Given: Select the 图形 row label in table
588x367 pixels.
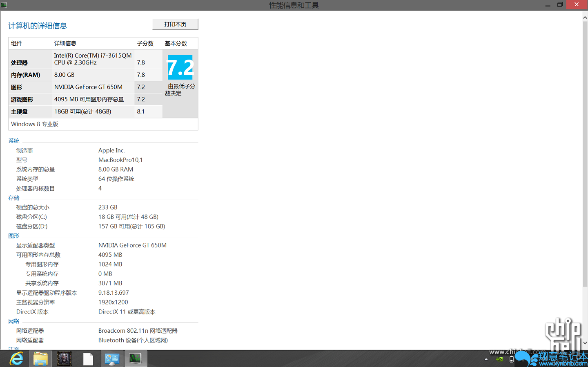Looking at the screenshot, I should pyautogui.click(x=17, y=87).
